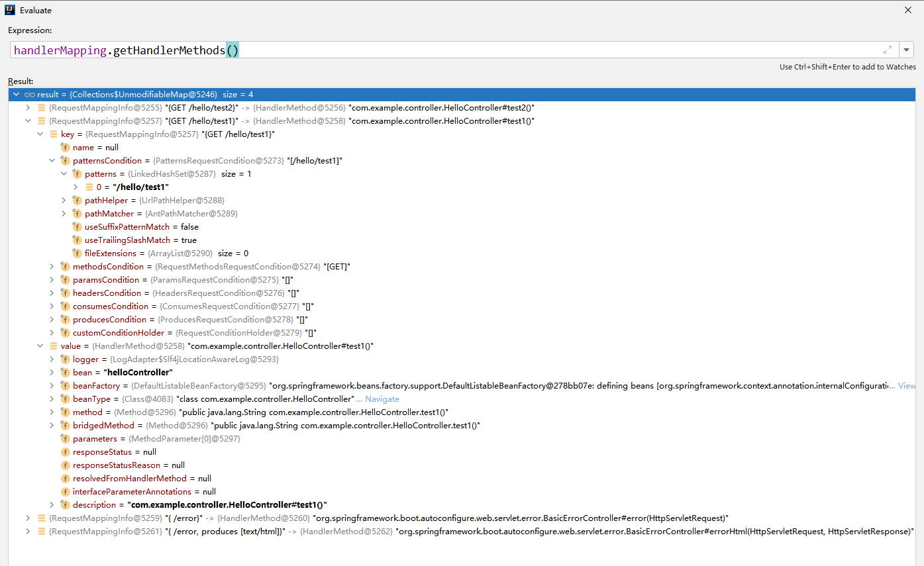Click the IntelliJ icon in the title bar
The image size is (924, 566).
(x=9, y=10)
